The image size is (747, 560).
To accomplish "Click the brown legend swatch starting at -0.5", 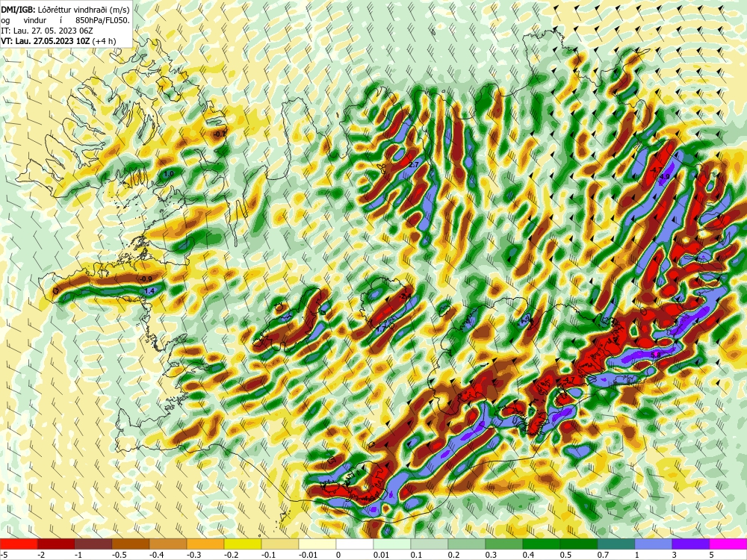I will tap(131, 544).
